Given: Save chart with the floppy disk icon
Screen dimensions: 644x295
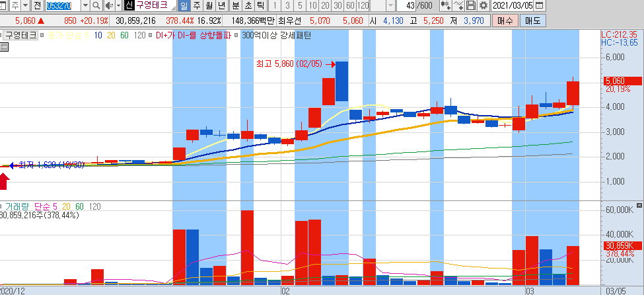Looking at the screenshot, I should (472, 6).
